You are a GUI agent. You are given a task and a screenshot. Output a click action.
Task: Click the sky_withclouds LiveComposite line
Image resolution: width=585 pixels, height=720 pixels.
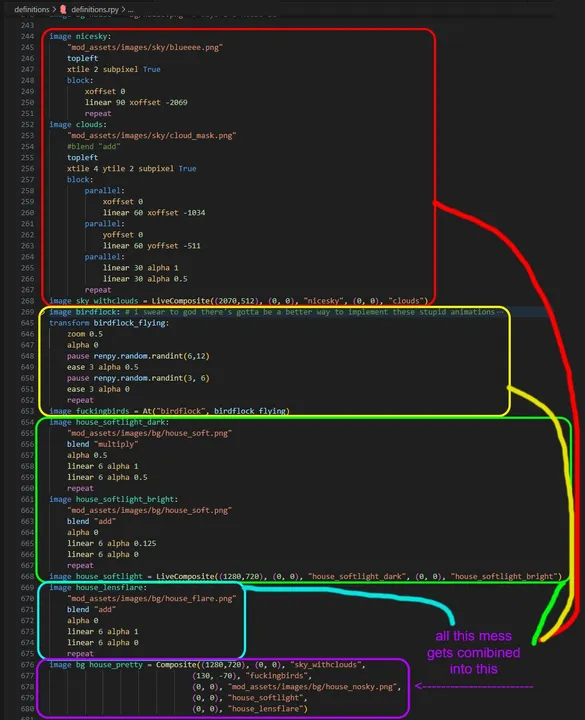tap(238, 301)
